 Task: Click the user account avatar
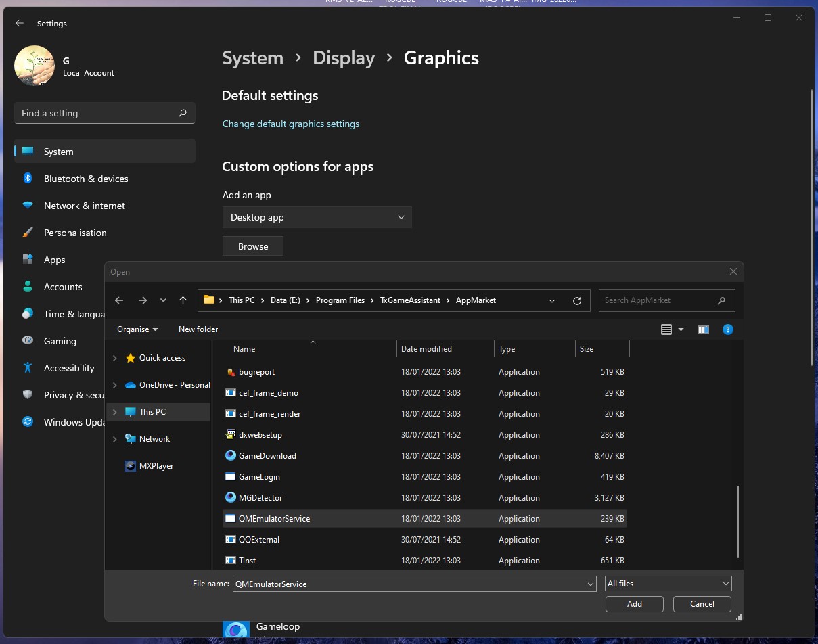[x=35, y=66]
